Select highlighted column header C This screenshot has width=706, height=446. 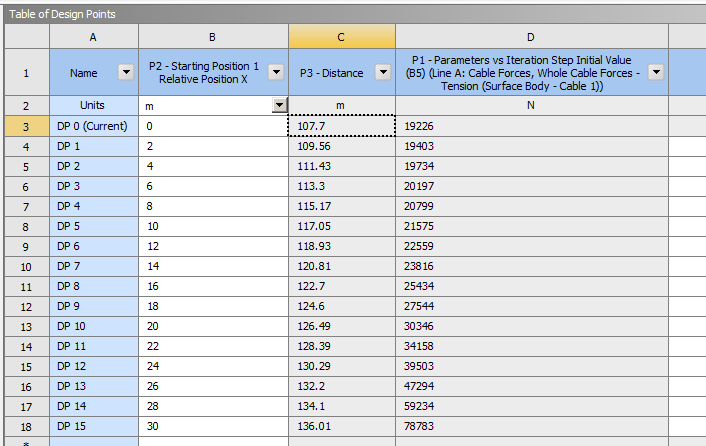click(x=342, y=37)
